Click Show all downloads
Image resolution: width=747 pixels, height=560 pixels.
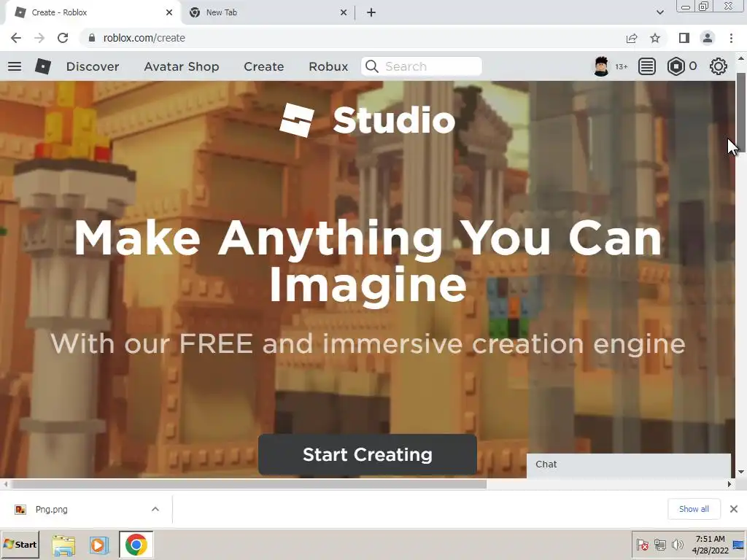point(694,509)
